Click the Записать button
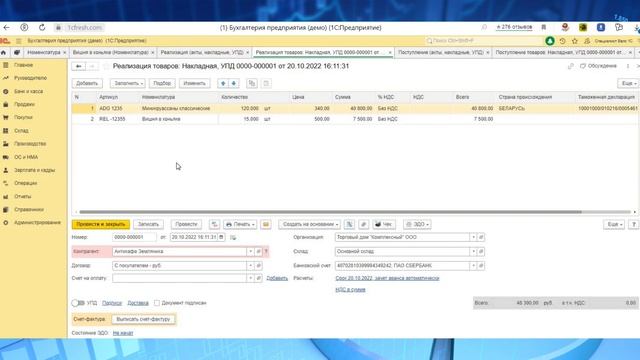Image resolution: width=640 pixels, height=360 pixels. [x=148, y=224]
